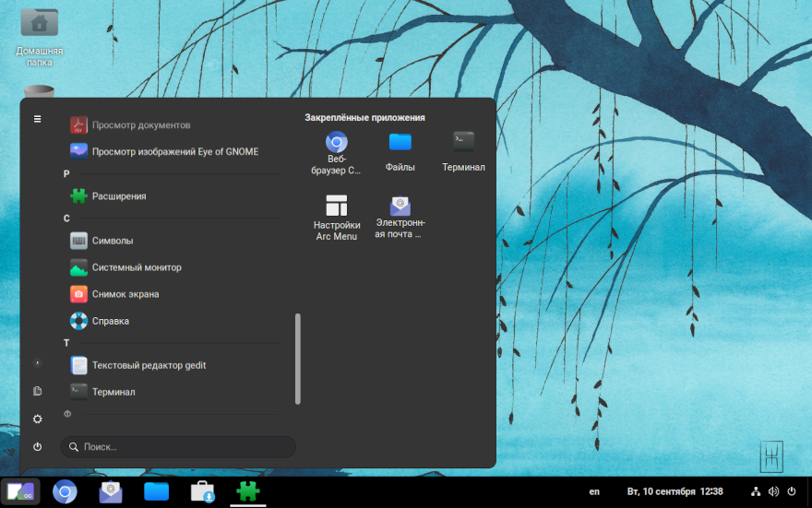This screenshot has height=508, width=812.
Task: Click the volume icon in system tray
Action: click(x=773, y=491)
